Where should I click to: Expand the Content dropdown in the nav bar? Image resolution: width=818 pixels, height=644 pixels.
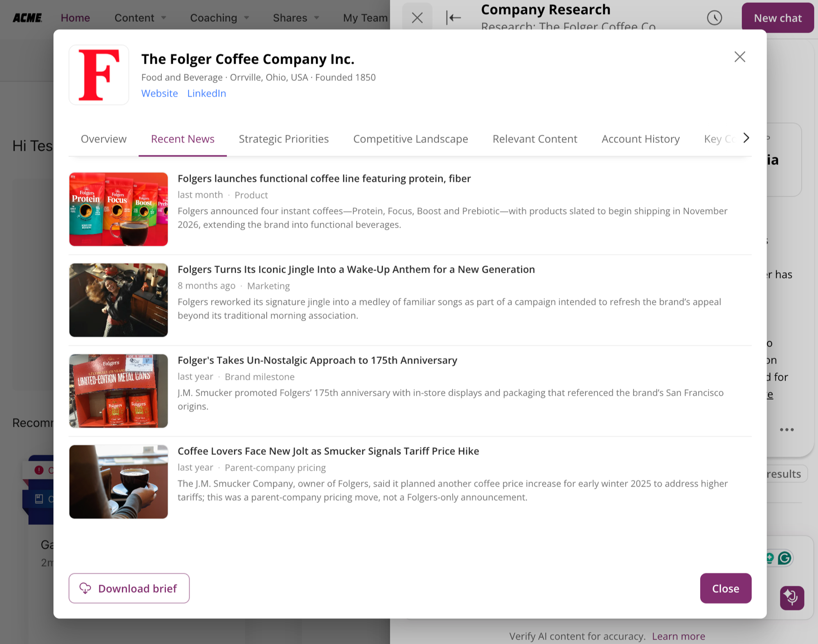140,18
